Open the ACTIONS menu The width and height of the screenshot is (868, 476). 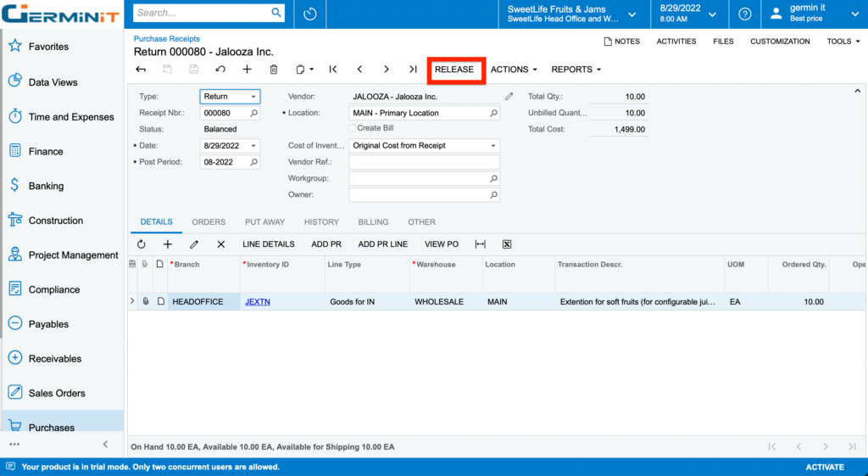[x=514, y=70]
